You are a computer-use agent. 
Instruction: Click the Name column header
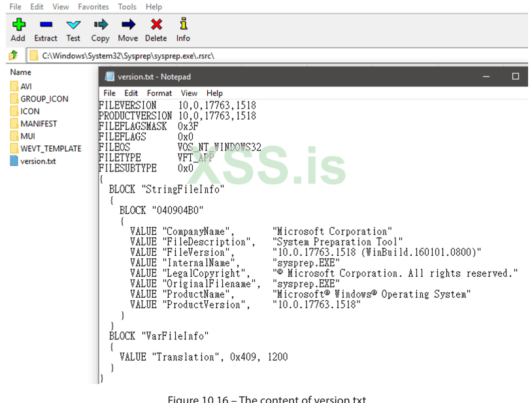[21, 72]
